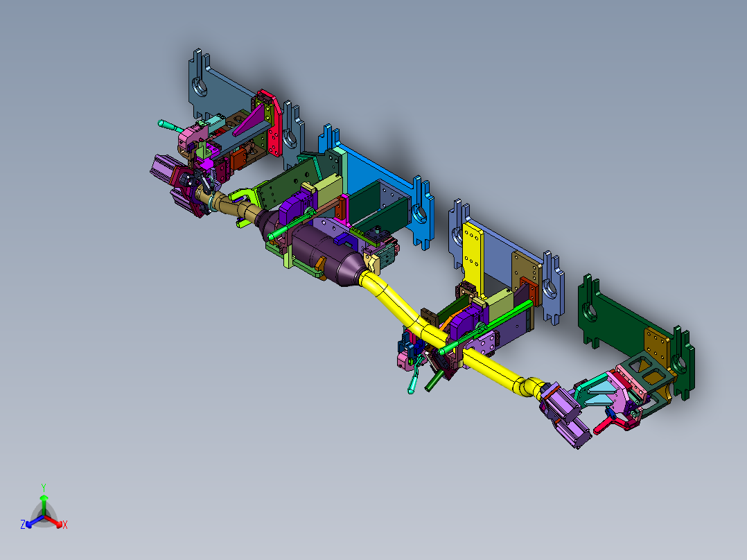Select the yellow vertical plate on the steel-blue bracket

pyautogui.click(x=473, y=257)
